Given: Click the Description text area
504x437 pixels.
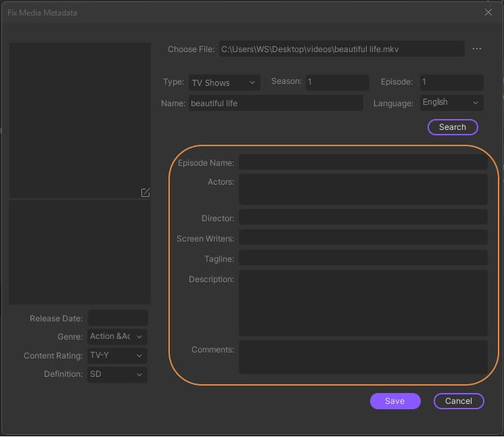Looking at the screenshot, I should coord(363,302).
